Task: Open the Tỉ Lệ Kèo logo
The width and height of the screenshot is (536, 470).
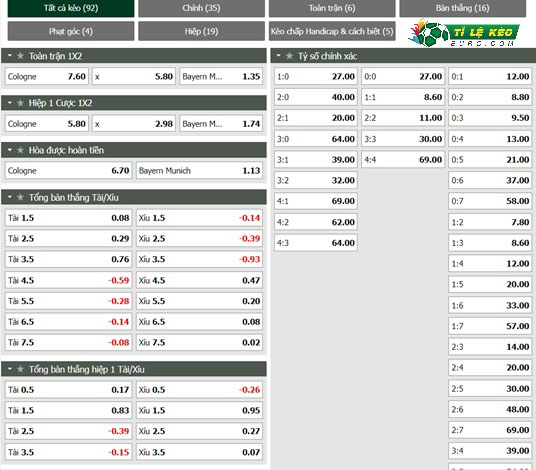Action: [x=464, y=33]
